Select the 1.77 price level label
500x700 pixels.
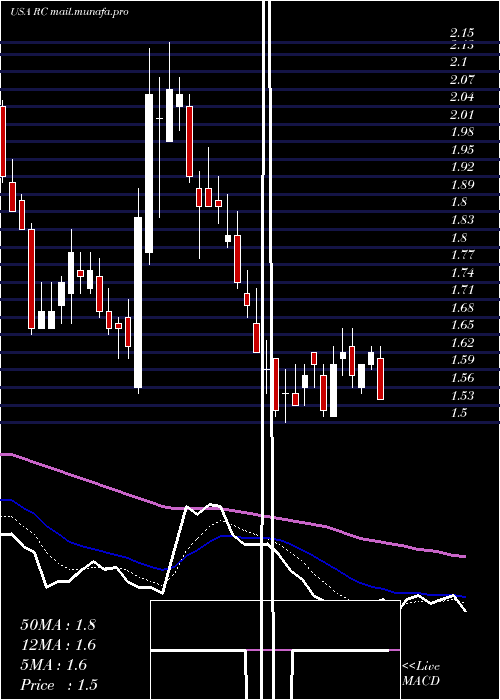pyautogui.click(x=462, y=255)
